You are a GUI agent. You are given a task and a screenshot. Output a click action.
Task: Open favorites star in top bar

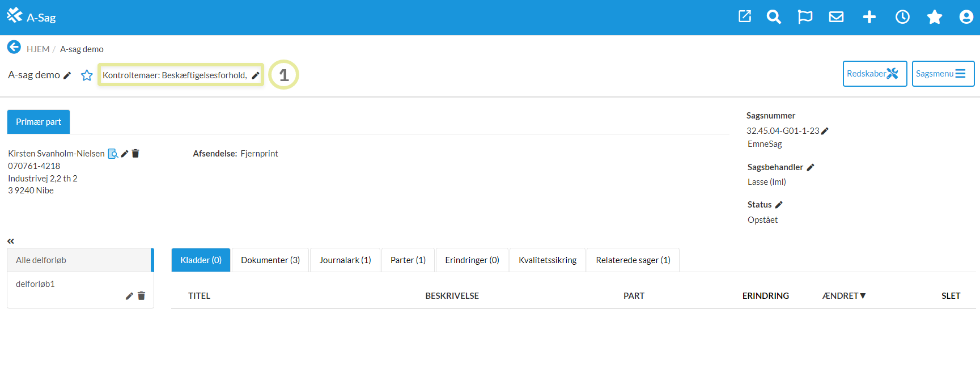click(935, 17)
